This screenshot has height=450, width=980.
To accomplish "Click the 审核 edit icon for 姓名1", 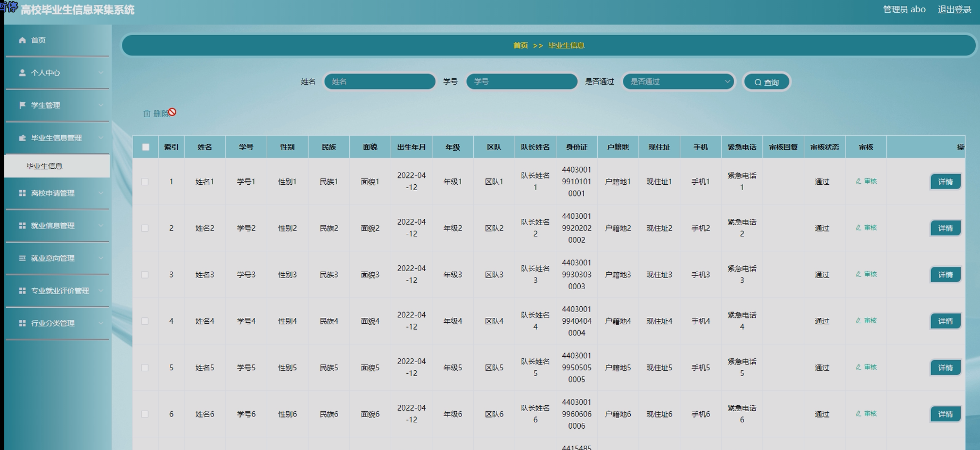I will click(x=858, y=181).
